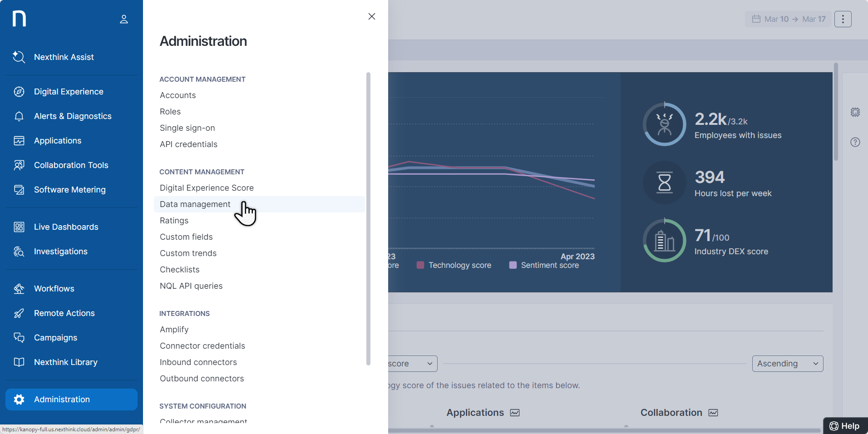
Task: Click the help question mark on the right edge
Action: (x=855, y=142)
